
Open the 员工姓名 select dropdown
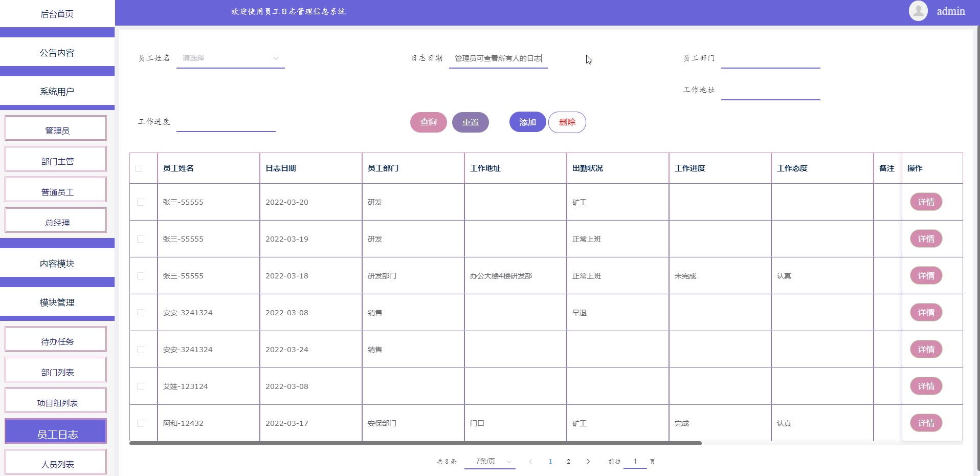tap(230, 58)
